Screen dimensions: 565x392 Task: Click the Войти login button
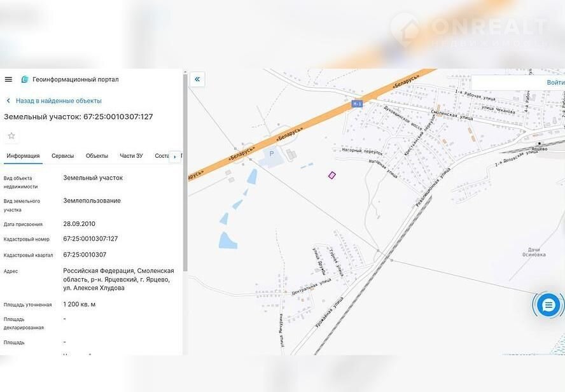pos(555,83)
